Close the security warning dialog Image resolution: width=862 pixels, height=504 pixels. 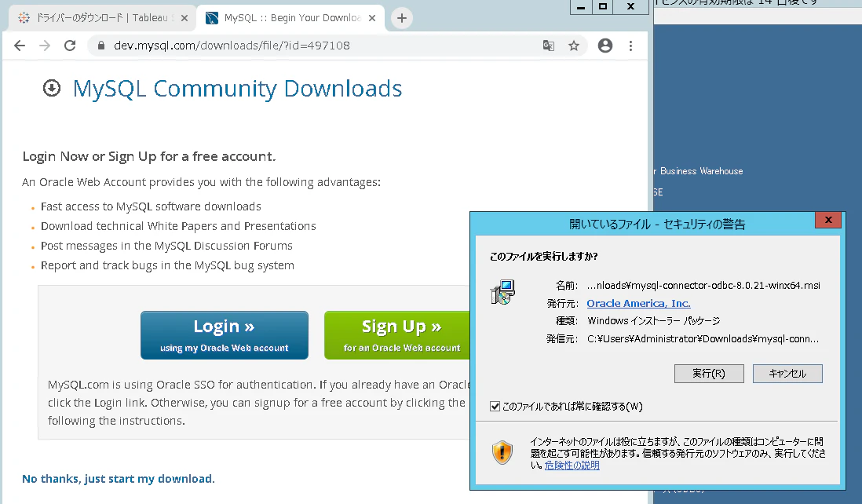pos(828,220)
